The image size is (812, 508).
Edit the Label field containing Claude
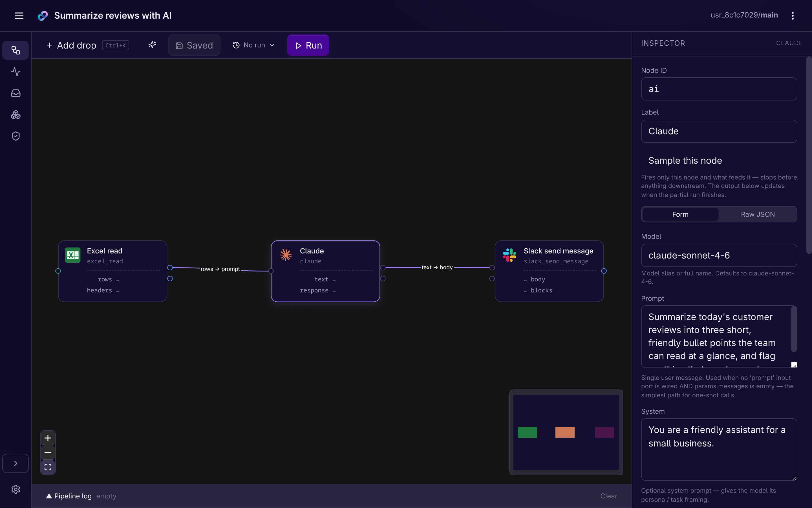(719, 131)
